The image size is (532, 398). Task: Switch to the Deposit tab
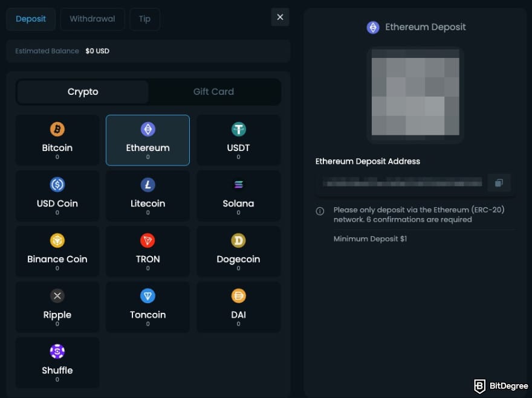coord(31,19)
